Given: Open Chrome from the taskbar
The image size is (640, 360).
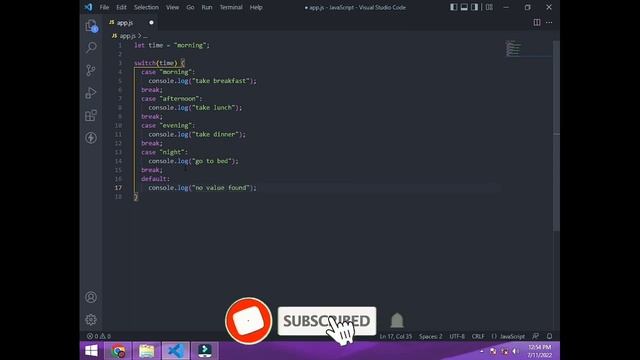Looking at the screenshot, I should (118, 351).
